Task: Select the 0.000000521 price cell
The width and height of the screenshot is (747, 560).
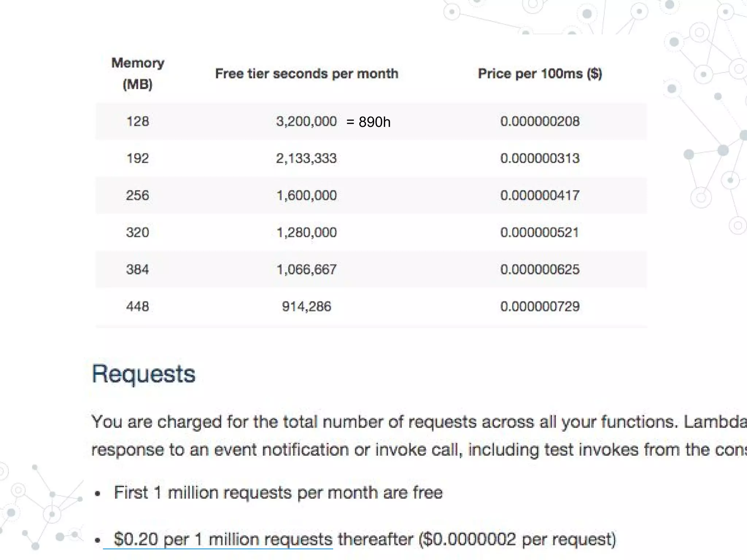Action: [x=540, y=233]
